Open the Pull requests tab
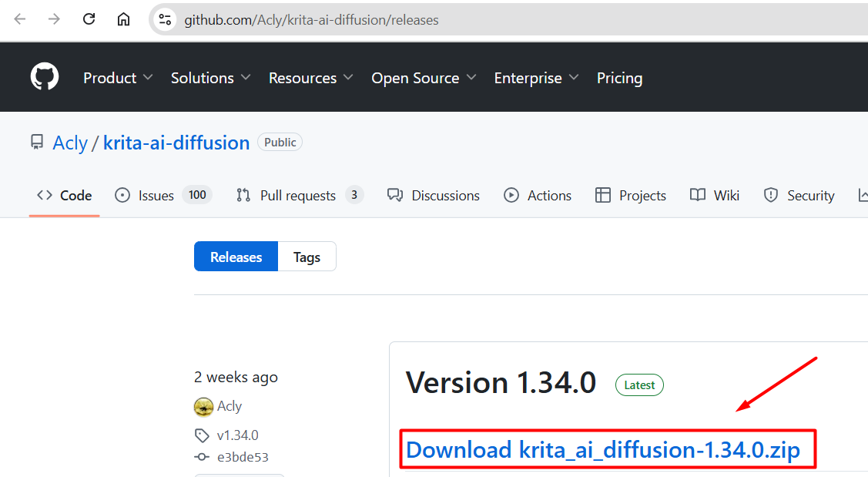The height and width of the screenshot is (477, 868). click(x=297, y=196)
